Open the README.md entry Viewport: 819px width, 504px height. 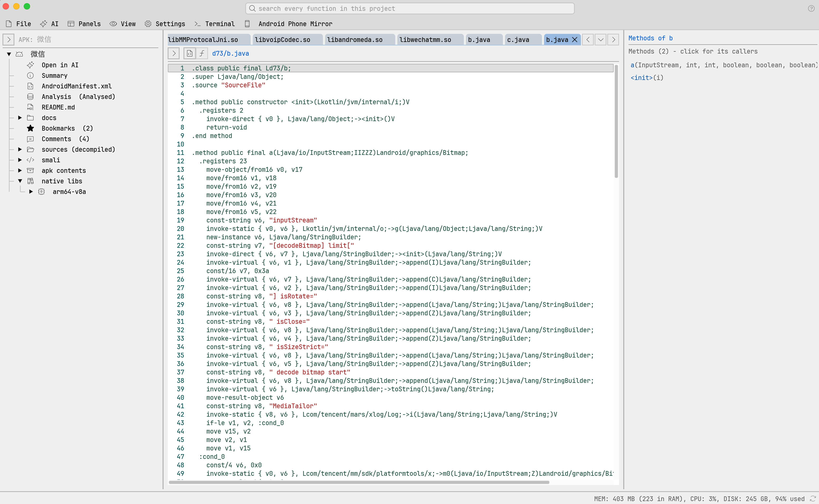(58, 107)
